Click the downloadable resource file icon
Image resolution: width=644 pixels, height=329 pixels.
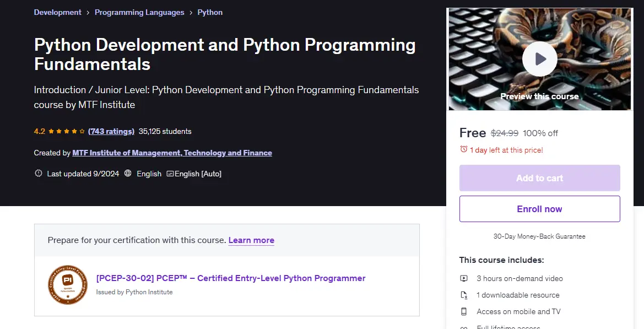click(464, 295)
